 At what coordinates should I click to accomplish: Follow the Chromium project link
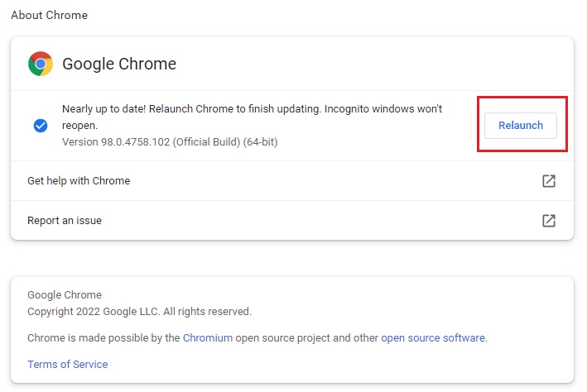[x=208, y=338]
